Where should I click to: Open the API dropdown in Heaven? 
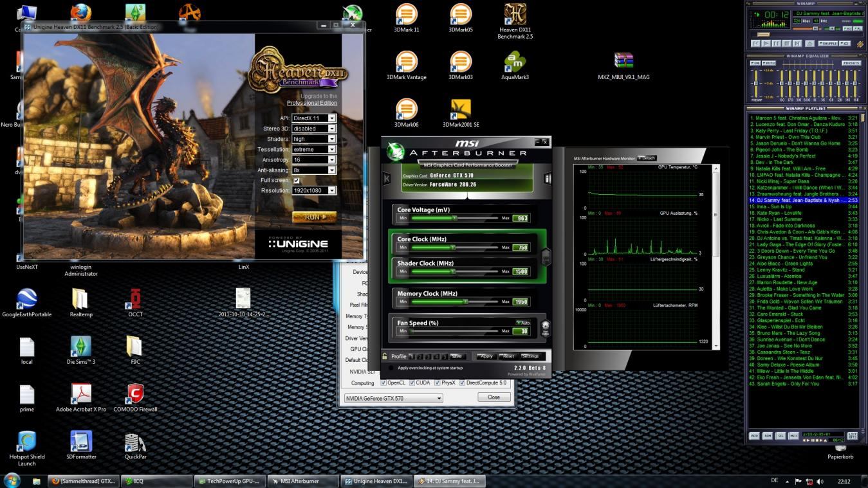tap(314, 118)
